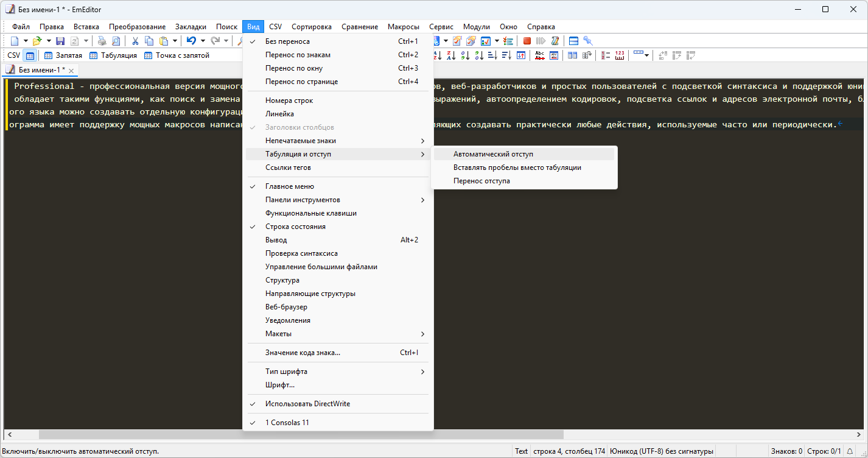The width and height of the screenshot is (868, 458).
Task: Click the 'Запятая' CSV button
Action: pyautogui.click(x=63, y=55)
